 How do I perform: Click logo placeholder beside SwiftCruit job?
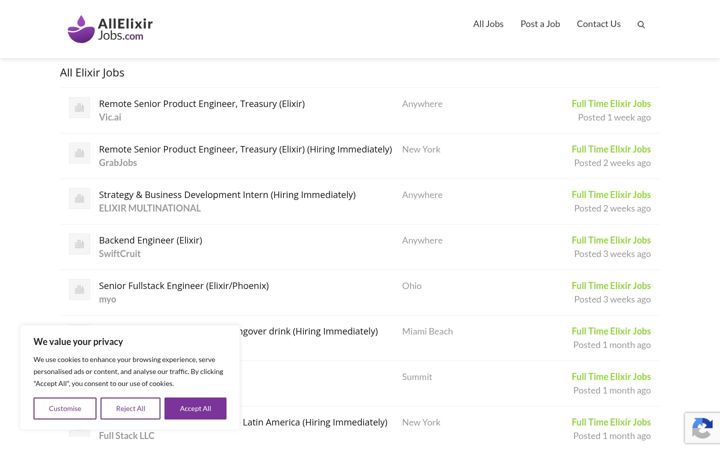tap(79, 244)
